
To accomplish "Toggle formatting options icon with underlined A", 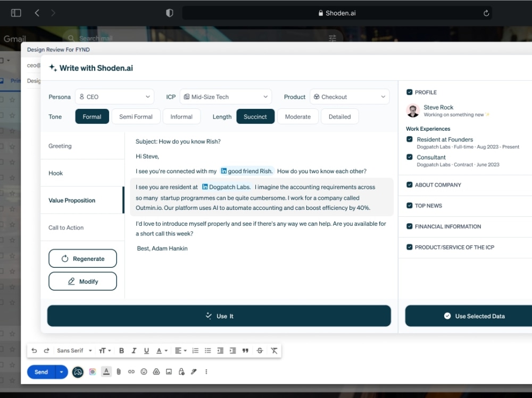I will (106, 372).
